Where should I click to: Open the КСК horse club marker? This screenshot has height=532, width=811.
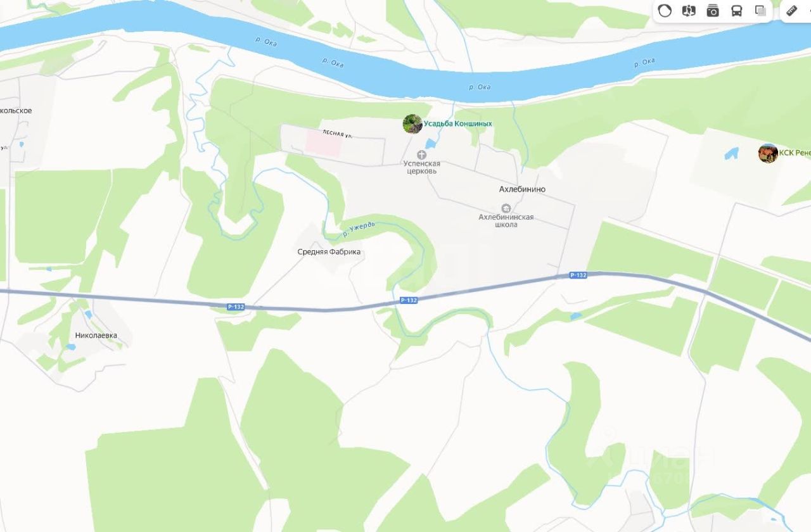pyautogui.click(x=768, y=153)
